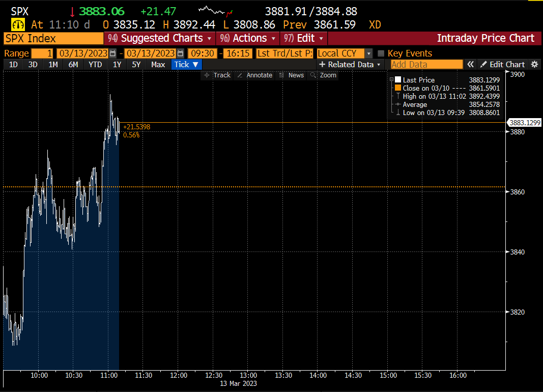Expand the Related Data menu
Image resolution: width=543 pixels, height=392 pixels.
coord(349,64)
